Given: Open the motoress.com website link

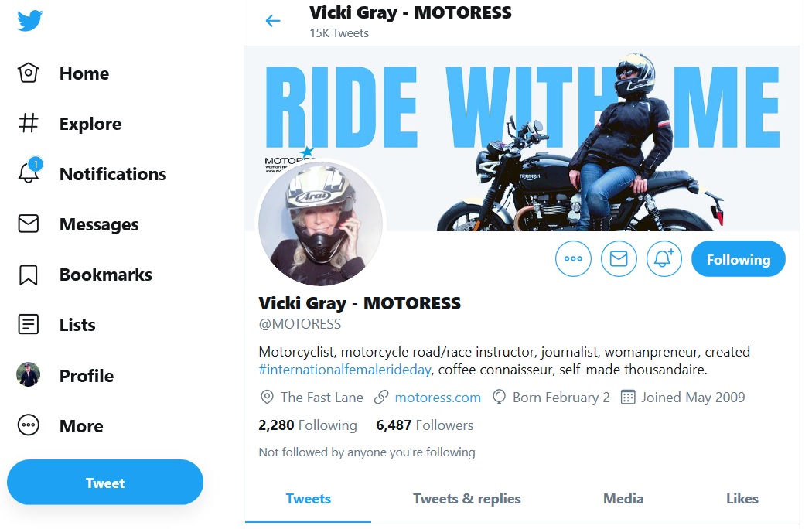Looking at the screenshot, I should 437,398.
